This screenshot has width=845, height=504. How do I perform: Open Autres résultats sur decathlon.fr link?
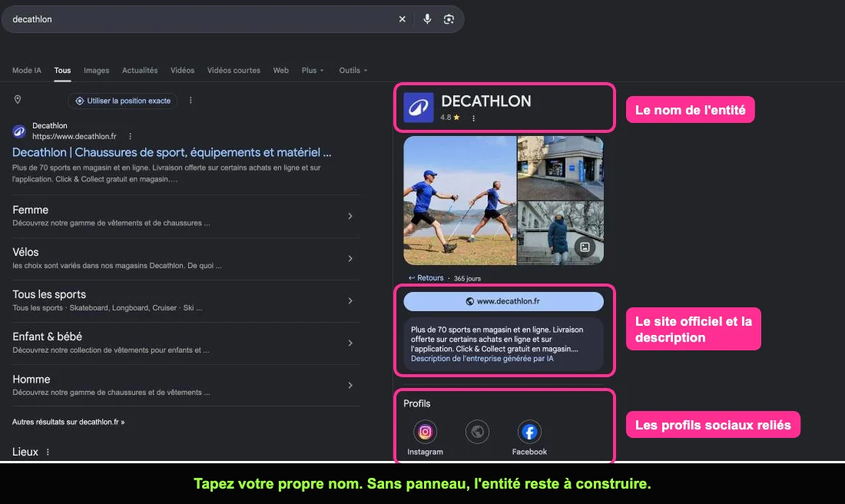coord(68,422)
